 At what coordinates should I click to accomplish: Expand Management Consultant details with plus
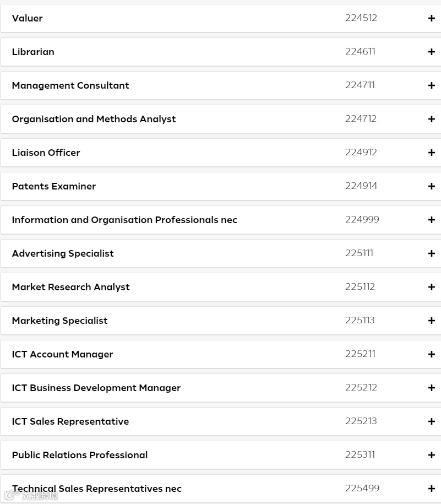point(431,85)
